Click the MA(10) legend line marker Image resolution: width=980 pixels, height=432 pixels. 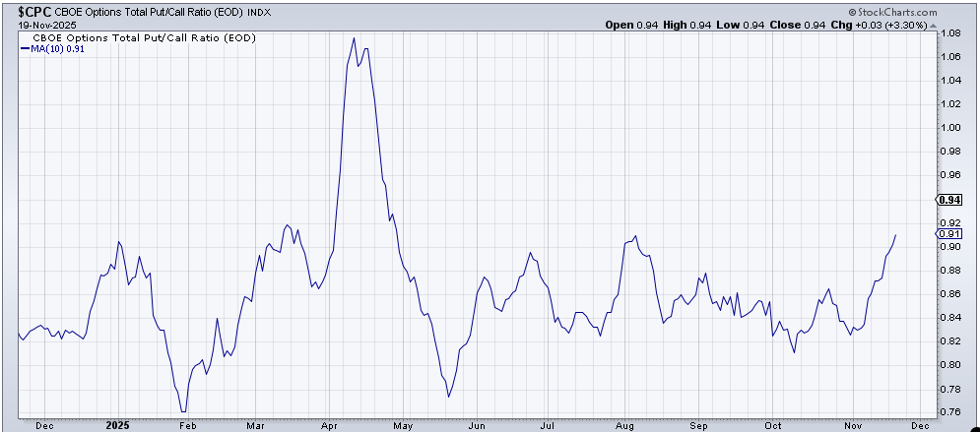tap(26, 48)
